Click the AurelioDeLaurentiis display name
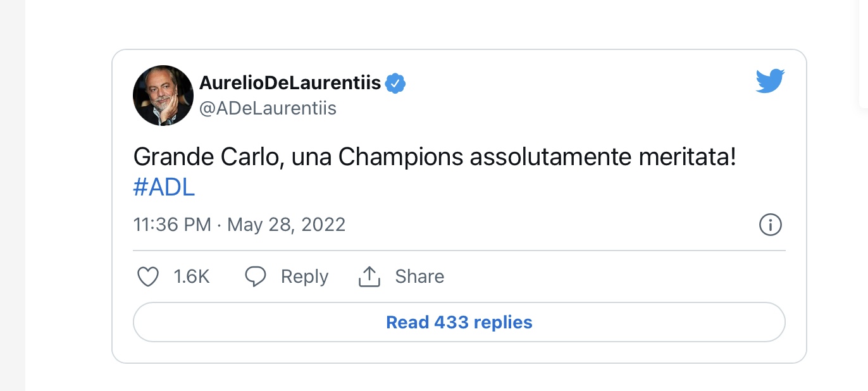The image size is (868, 391). 290,82
